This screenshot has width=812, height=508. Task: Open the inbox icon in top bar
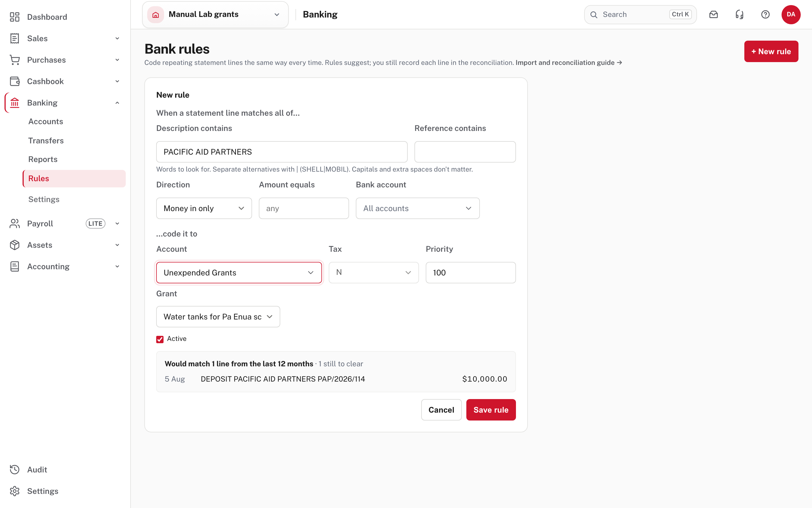713,14
